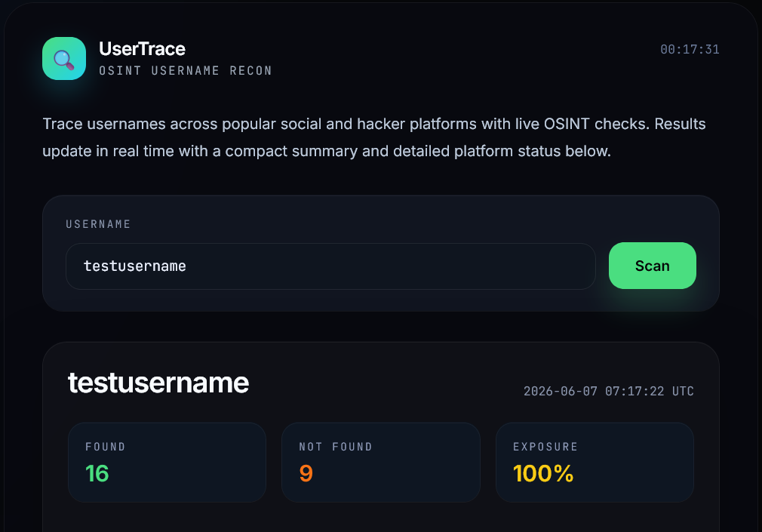The width and height of the screenshot is (762, 532).
Task: Click the UserTrace app title text
Action: 142,48
